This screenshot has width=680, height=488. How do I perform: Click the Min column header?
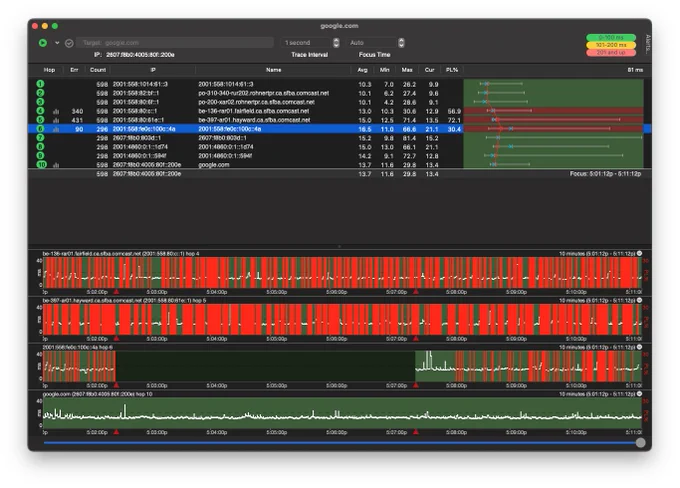(x=384, y=70)
